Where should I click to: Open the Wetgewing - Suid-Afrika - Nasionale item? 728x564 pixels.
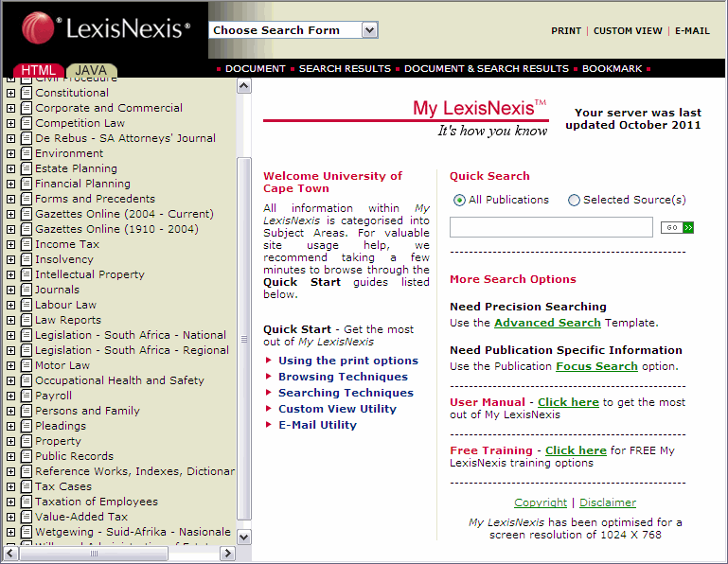[x=133, y=532]
